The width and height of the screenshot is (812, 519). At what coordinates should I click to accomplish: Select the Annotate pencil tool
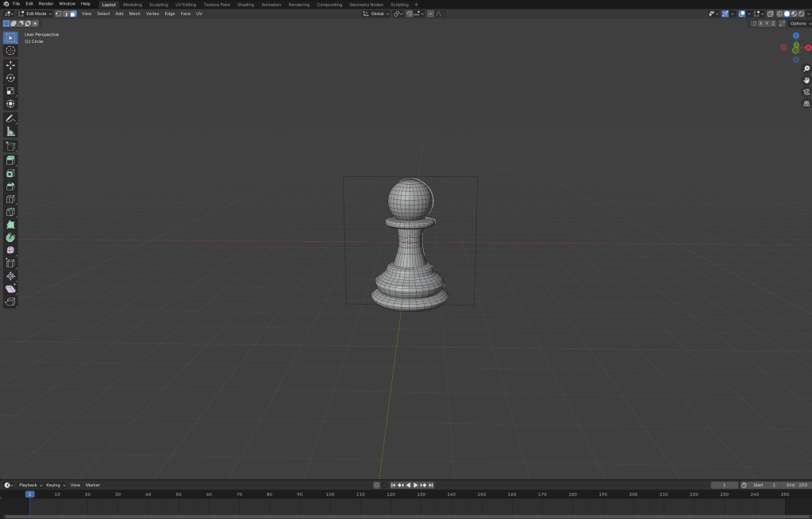[10, 118]
